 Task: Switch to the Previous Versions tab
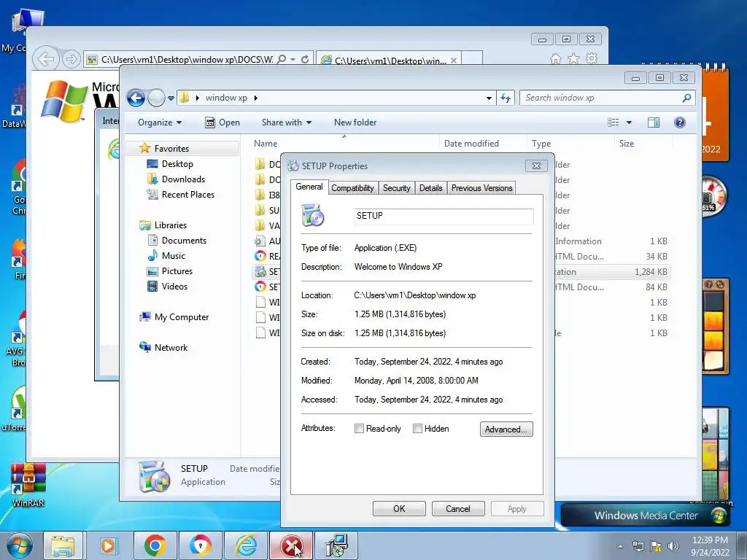(481, 188)
